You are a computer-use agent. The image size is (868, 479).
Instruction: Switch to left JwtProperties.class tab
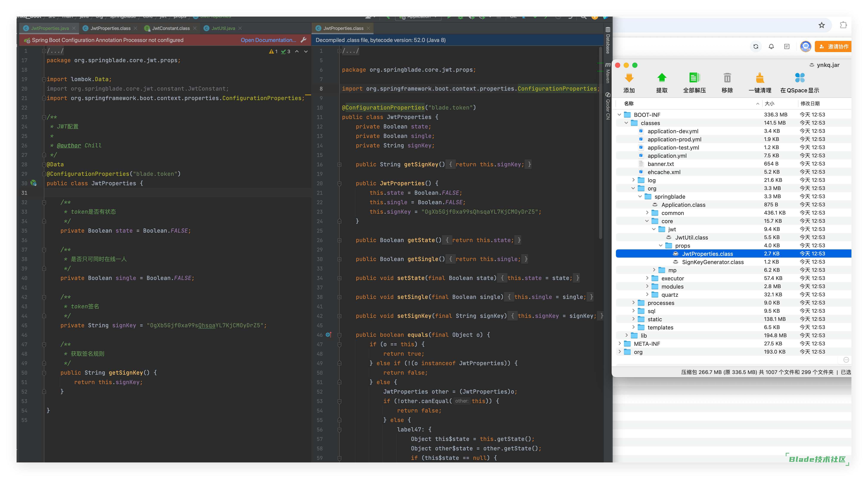coord(110,28)
